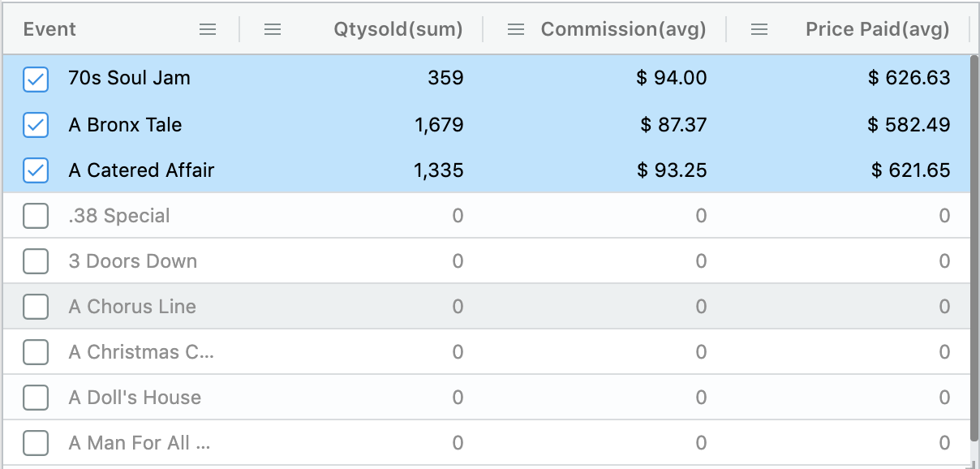
Task: Deselect the A Catered Affair checkbox
Action: [x=36, y=170]
